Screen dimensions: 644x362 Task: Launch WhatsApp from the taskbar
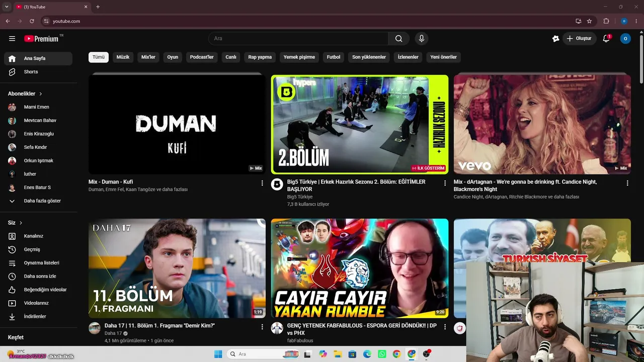(x=382, y=354)
